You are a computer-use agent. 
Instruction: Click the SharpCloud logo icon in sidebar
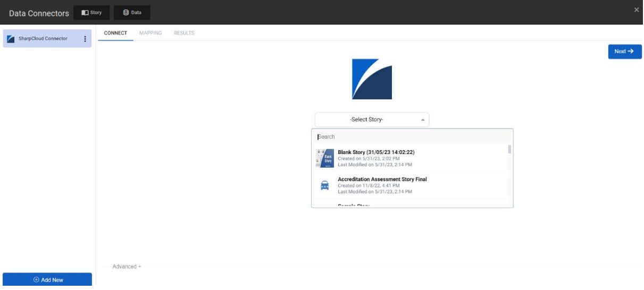[11, 39]
